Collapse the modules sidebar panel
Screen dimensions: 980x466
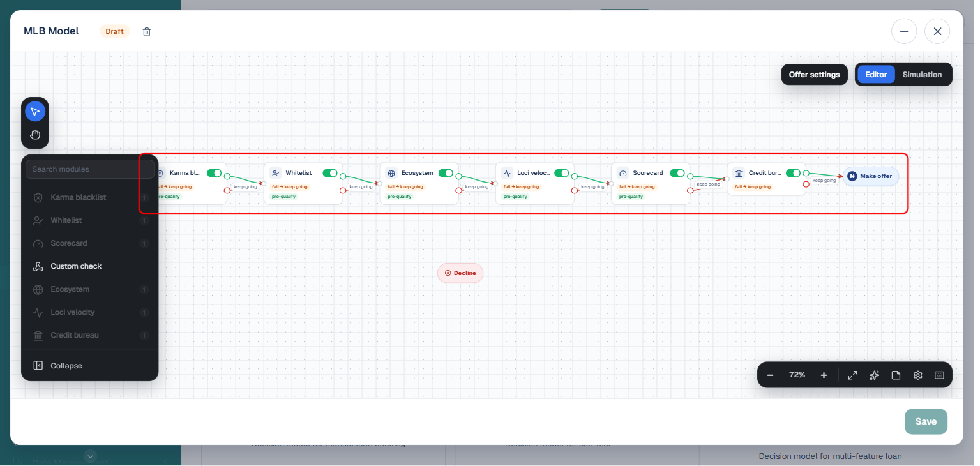89,366
